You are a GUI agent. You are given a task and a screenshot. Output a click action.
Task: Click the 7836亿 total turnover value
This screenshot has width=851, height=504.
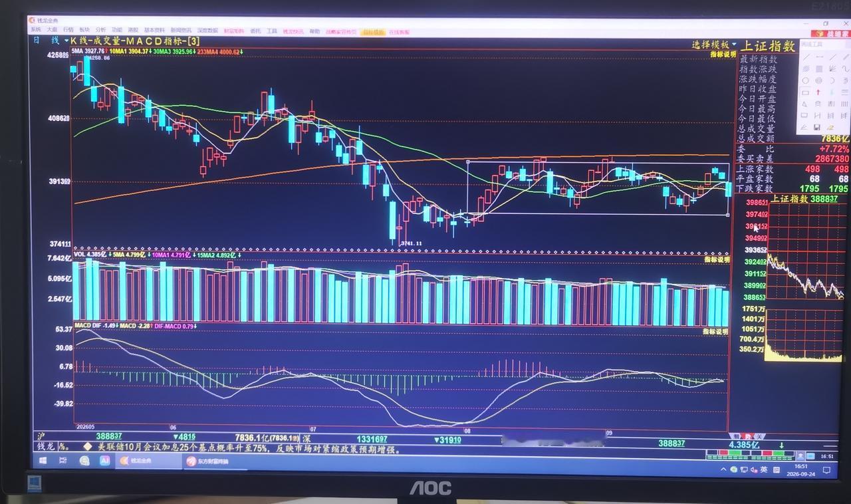(834, 138)
